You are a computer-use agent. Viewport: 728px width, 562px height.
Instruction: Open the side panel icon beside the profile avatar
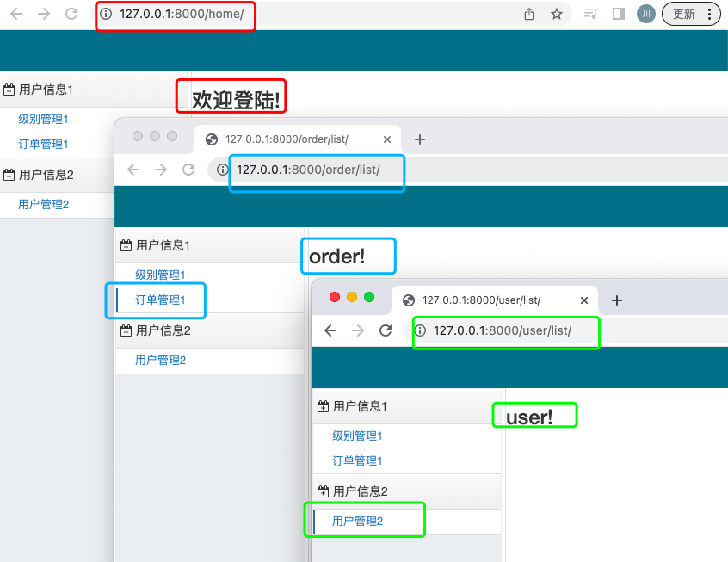618,14
